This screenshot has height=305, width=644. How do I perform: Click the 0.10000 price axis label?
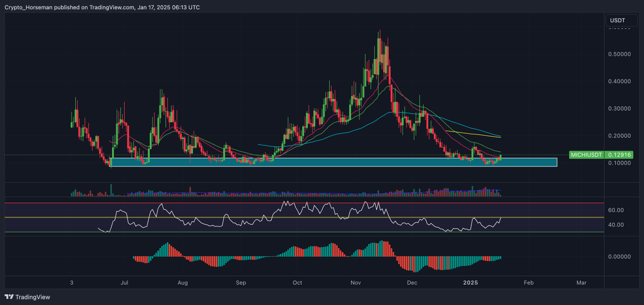click(619, 163)
